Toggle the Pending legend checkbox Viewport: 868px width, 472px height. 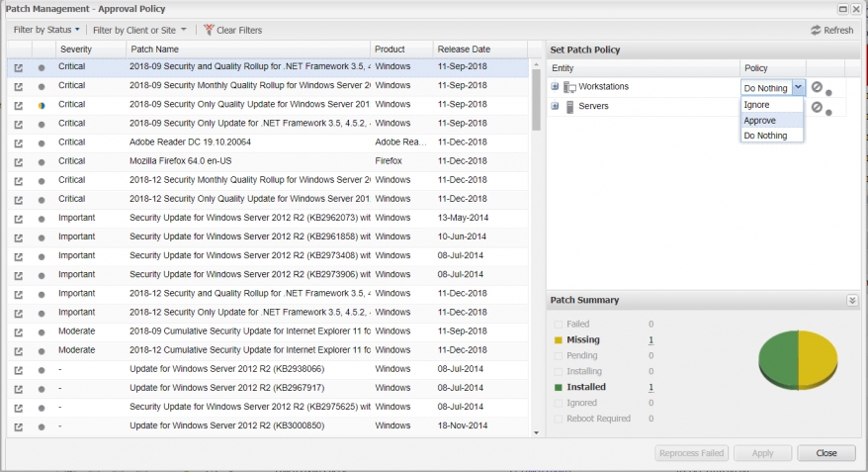558,355
